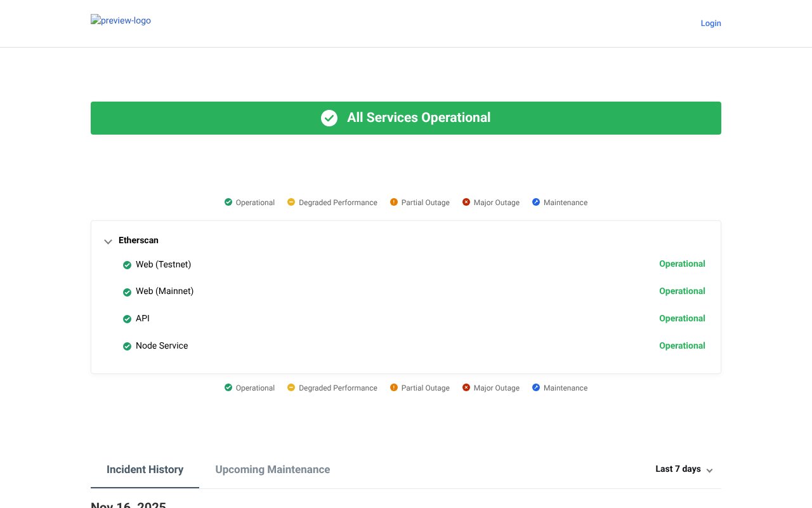Click the green check beside API
Viewport: 812px width, 508px height.
point(128,319)
